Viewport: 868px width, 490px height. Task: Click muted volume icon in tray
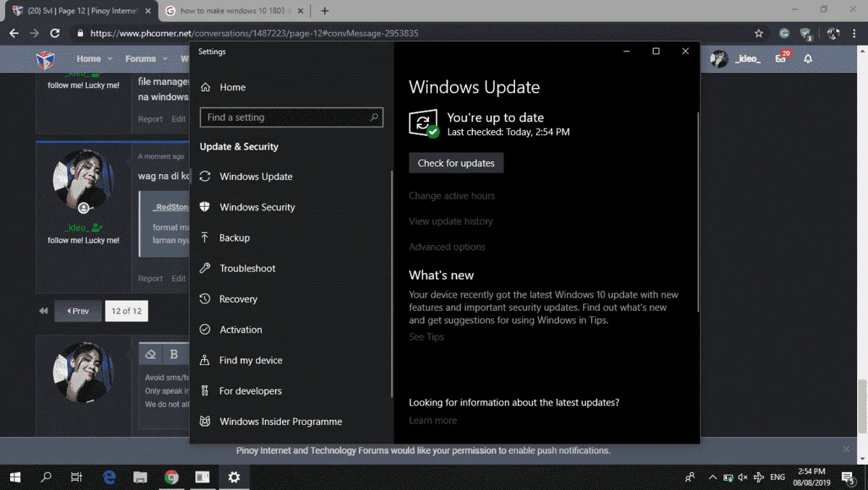[x=743, y=478]
